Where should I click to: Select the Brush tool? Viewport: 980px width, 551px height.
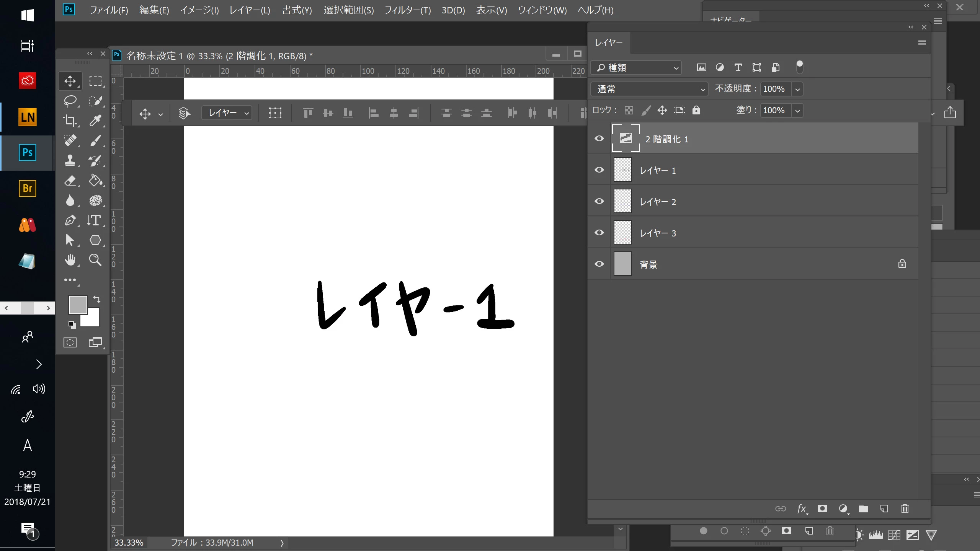click(x=95, y=141)
